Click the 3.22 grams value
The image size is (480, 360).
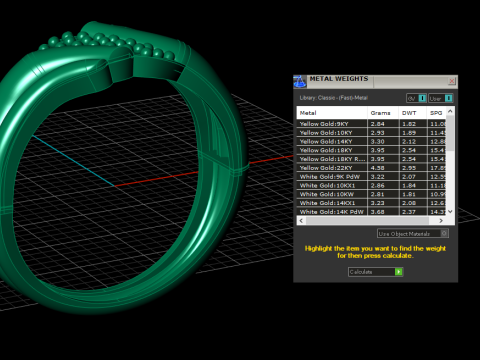click(x=378, y=177)
